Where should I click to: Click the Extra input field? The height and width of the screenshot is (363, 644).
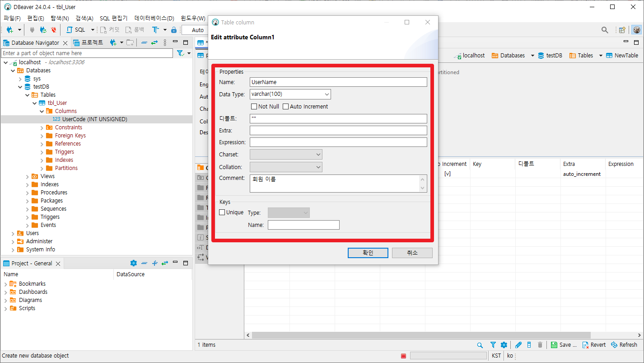pos(338,131)
